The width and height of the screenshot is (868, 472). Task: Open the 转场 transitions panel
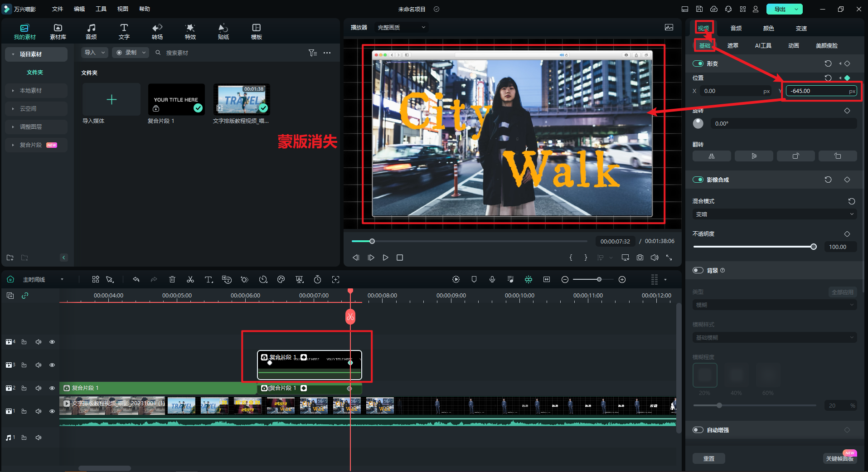tap(157, 31)
